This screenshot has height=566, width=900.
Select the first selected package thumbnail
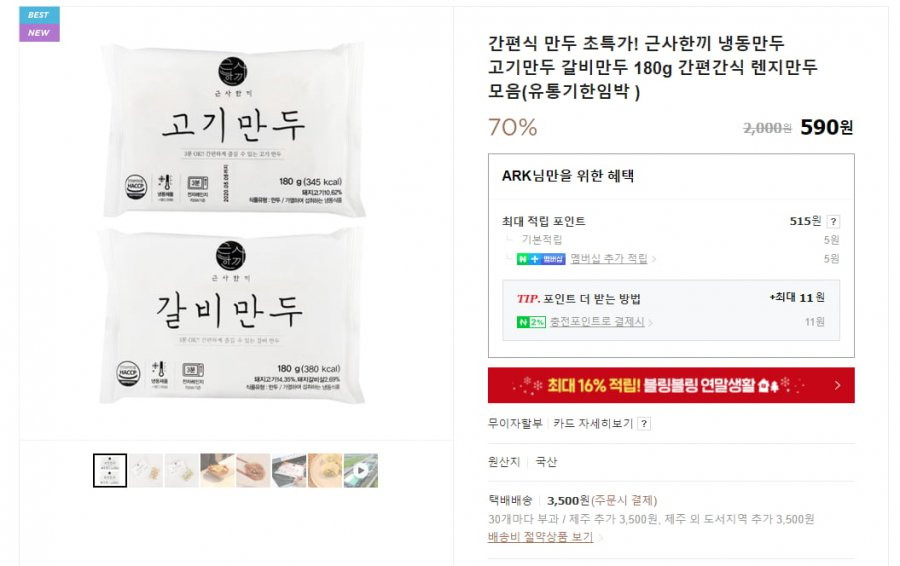tap(110, 471)
